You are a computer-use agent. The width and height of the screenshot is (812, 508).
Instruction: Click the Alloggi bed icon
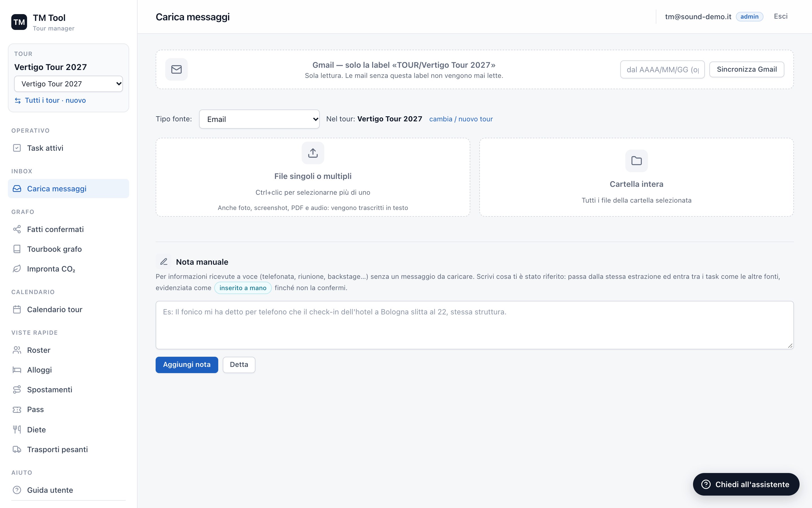[17, 370]
